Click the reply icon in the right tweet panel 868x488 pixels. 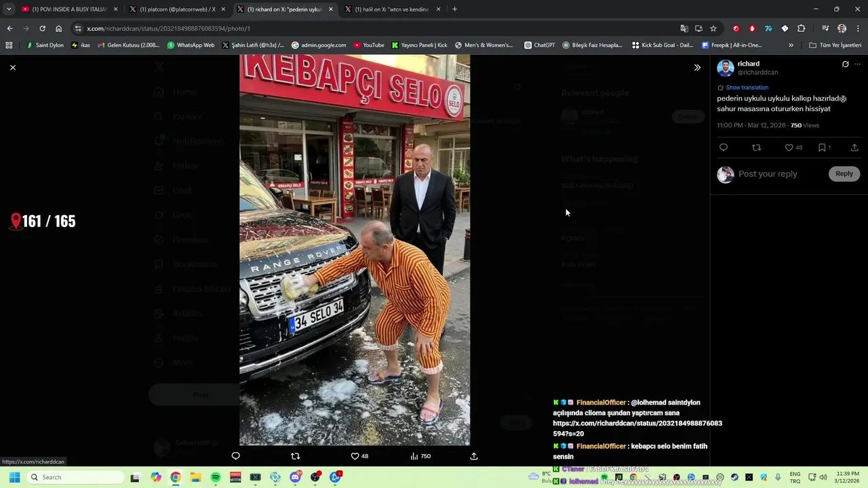[x=724, y=147]
